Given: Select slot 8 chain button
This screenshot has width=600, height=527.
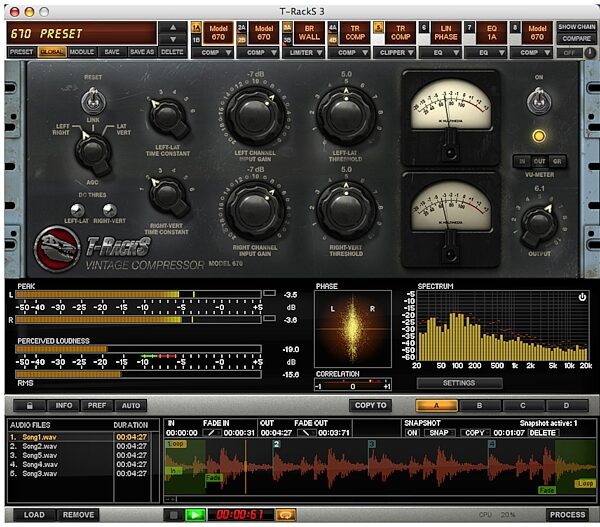Looking at the screenshot, I should [x=515, y=28].
